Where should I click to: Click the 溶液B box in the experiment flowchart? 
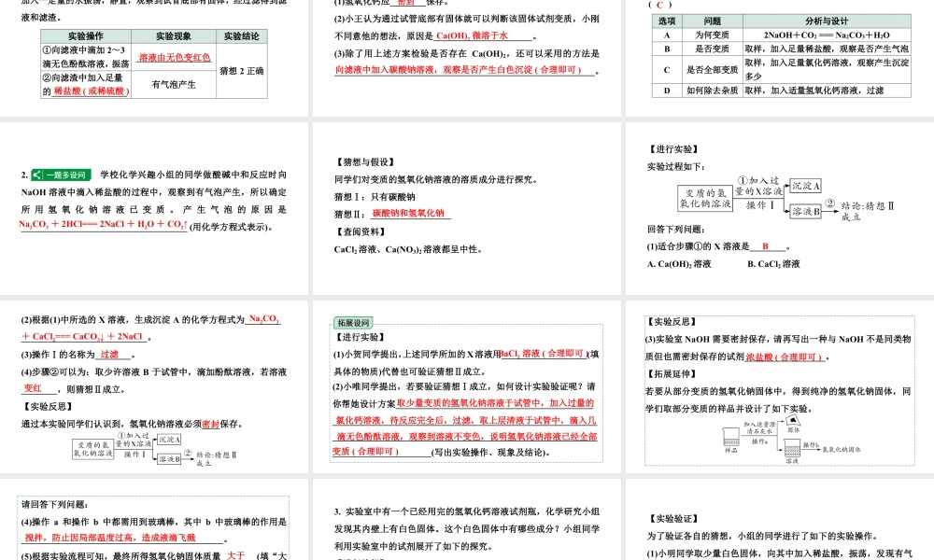[806, 209]
